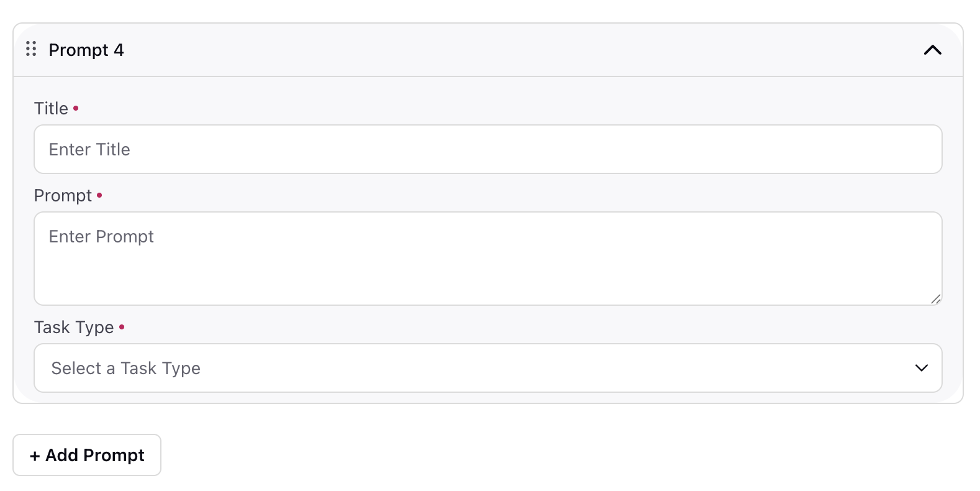Viewport: 980px width, 491px height.
Task: Click the down arrow in Task Type dropdown
Action: pyautogui.click(x=922, y=368)
